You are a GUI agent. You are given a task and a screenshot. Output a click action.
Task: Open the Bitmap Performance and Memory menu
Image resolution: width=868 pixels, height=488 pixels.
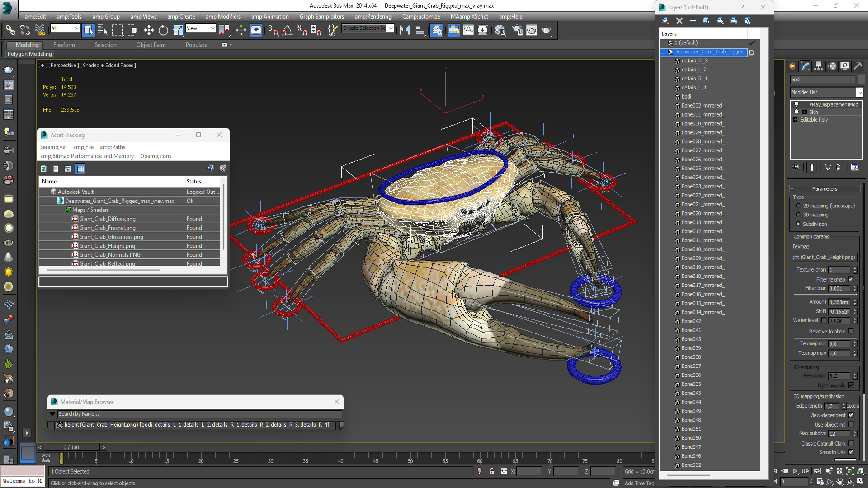(87, 156)
